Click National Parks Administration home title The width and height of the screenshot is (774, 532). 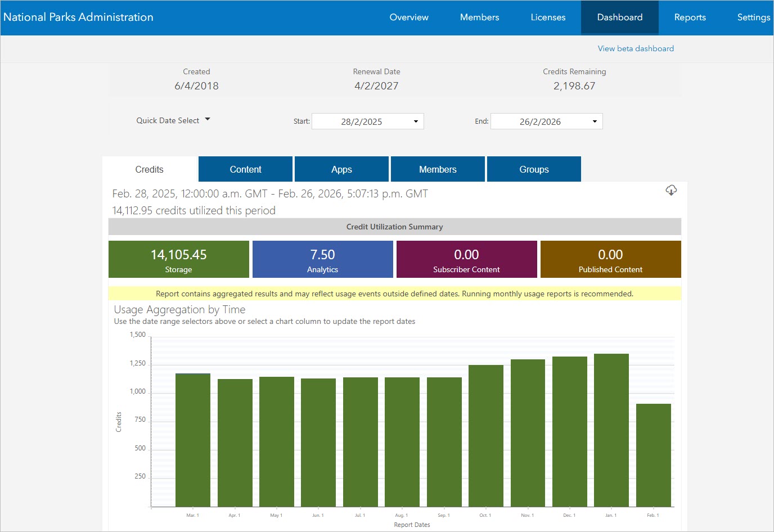tap(78, 17)
